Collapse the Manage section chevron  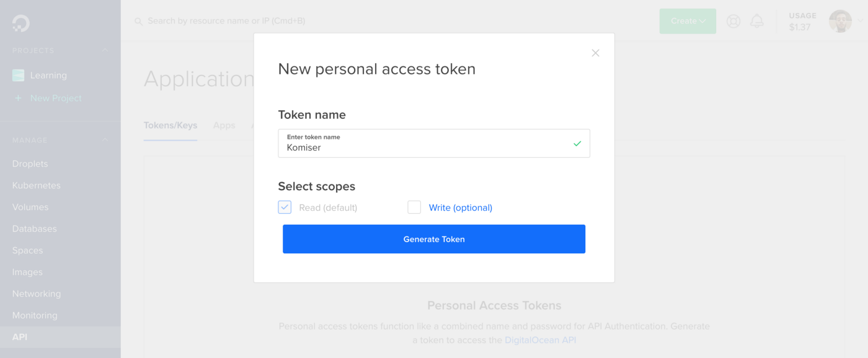[105, 141]
